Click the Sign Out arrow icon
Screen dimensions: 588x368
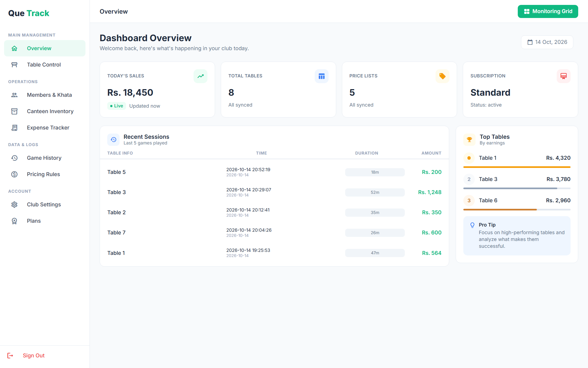pyautogui.click(x=10, y=355)
